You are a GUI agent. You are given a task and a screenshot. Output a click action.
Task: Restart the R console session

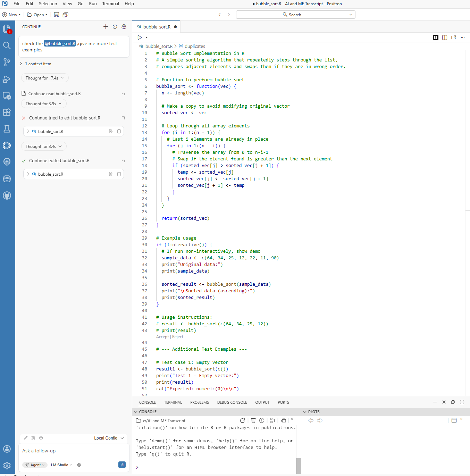tap(242, 420)
